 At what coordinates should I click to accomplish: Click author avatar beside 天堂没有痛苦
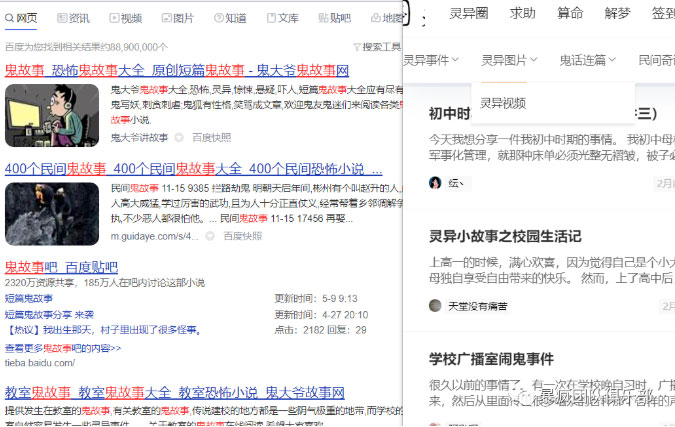(x=435, y=305)
